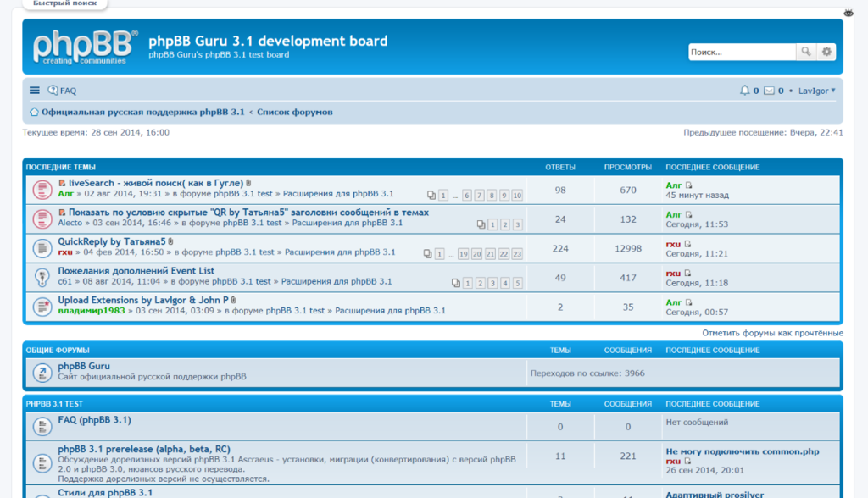
Task: Click the phpBB Guru forum link icon
Action: [42, 372]
